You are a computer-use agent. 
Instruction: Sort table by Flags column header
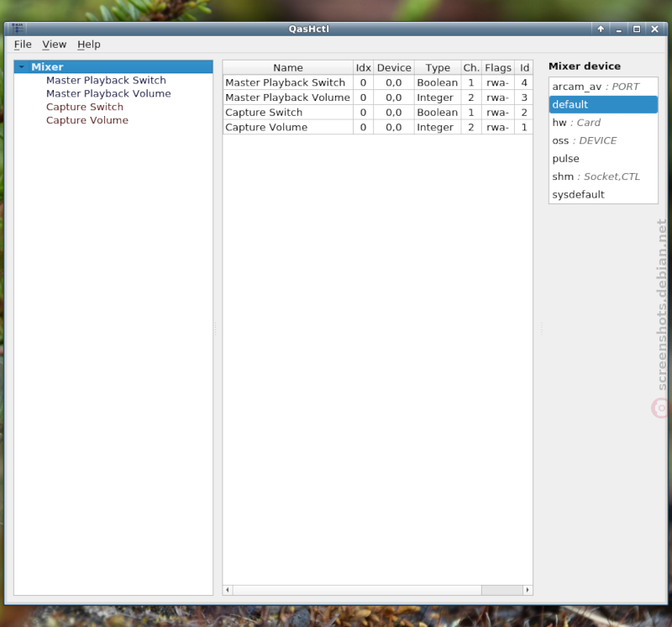point(498,68)
